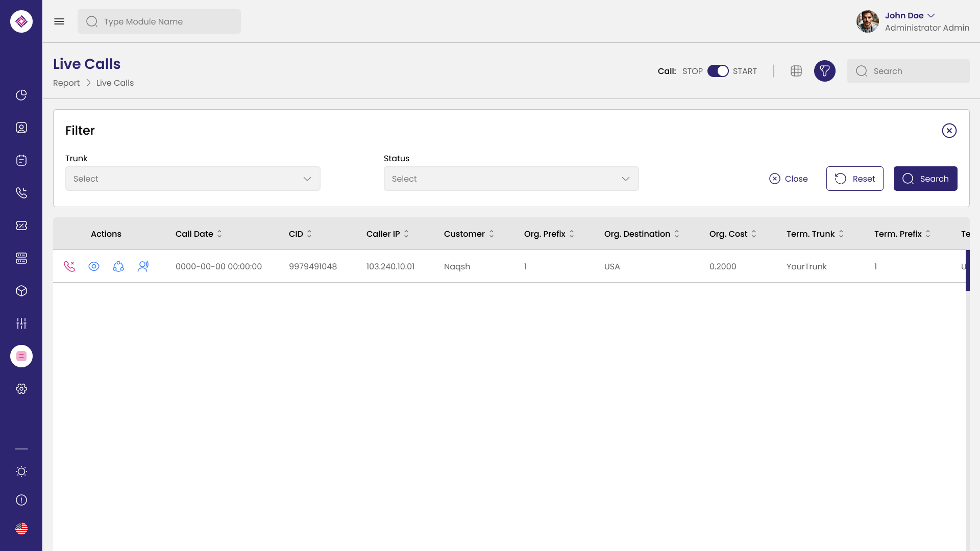Open the column grid settings icon

click(x=796, y=71)
